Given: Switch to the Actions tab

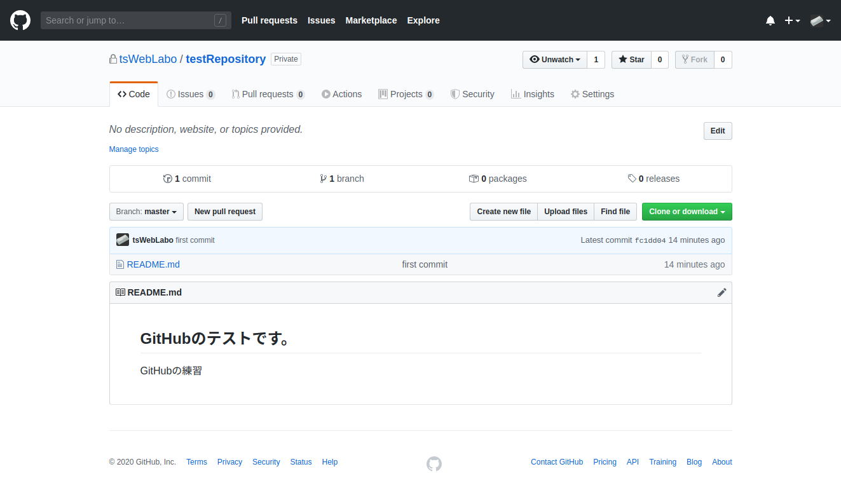Looking at the screenshot, I should pyautogui.click(x=342, y=94).
